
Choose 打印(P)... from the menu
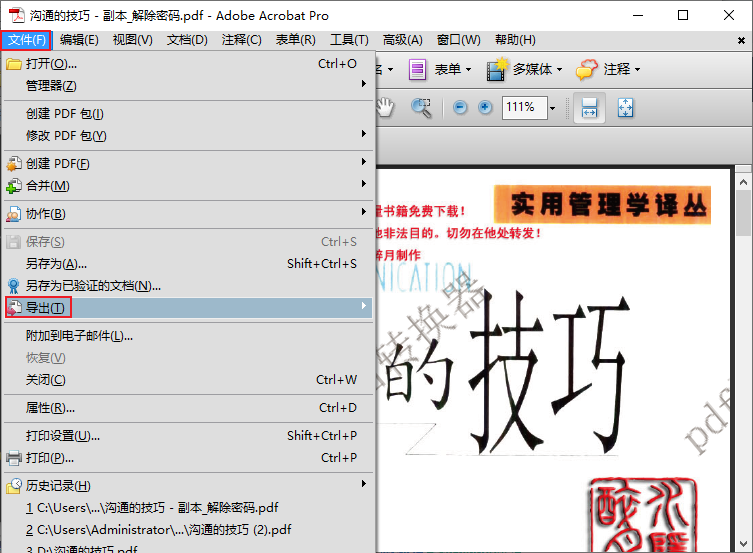click(x=188, y=457)
